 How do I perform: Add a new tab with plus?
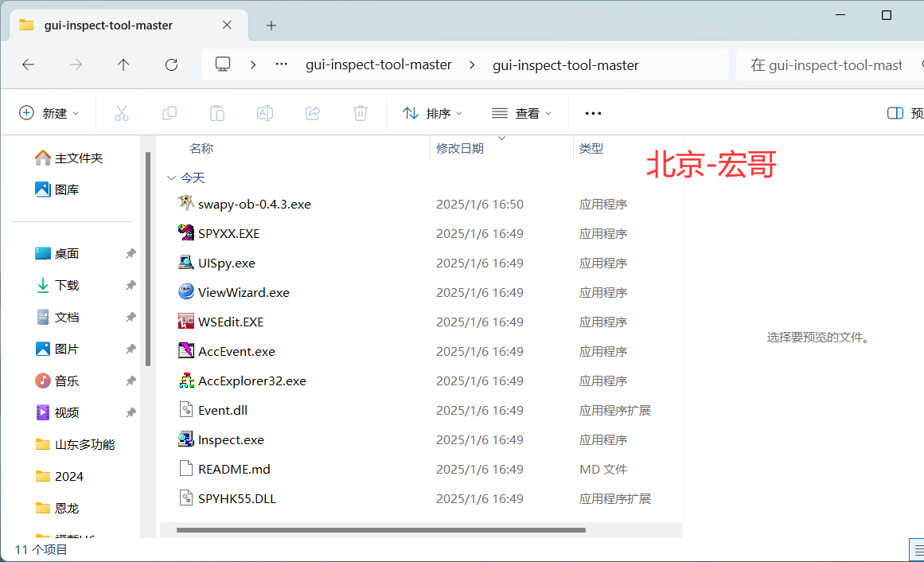coord(271,25)
